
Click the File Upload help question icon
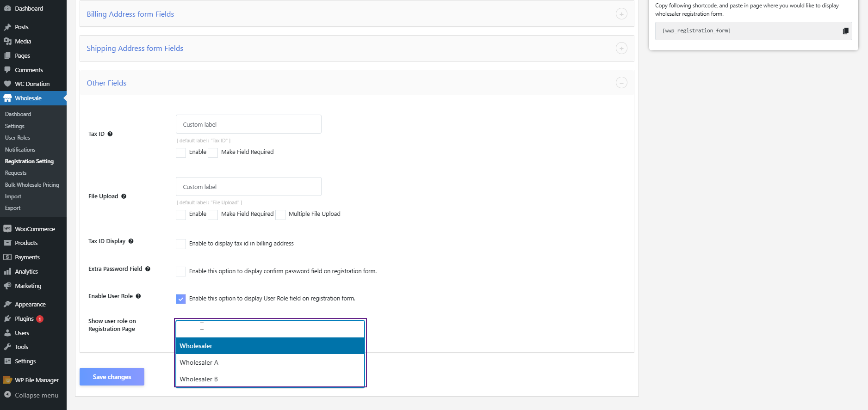click(124, 196)
